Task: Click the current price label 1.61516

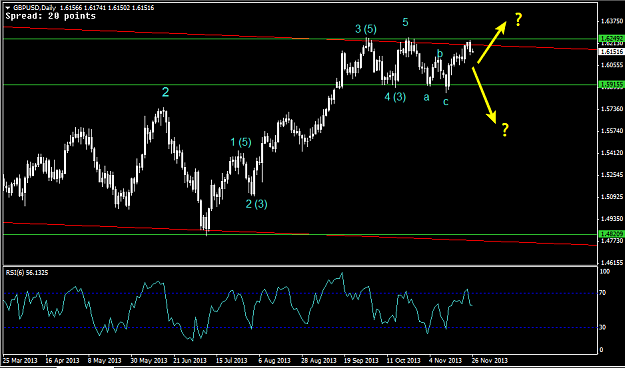Action: (x=611, y=51)
